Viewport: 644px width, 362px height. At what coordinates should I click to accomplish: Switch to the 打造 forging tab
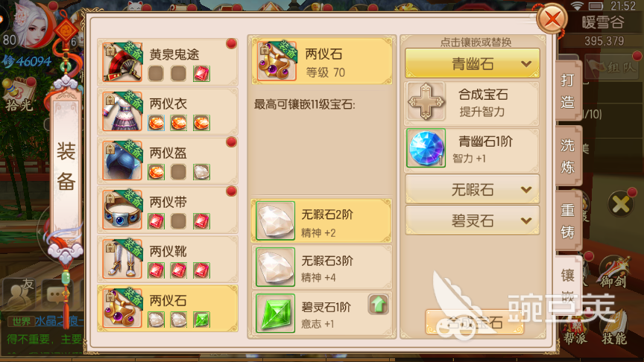568,91
